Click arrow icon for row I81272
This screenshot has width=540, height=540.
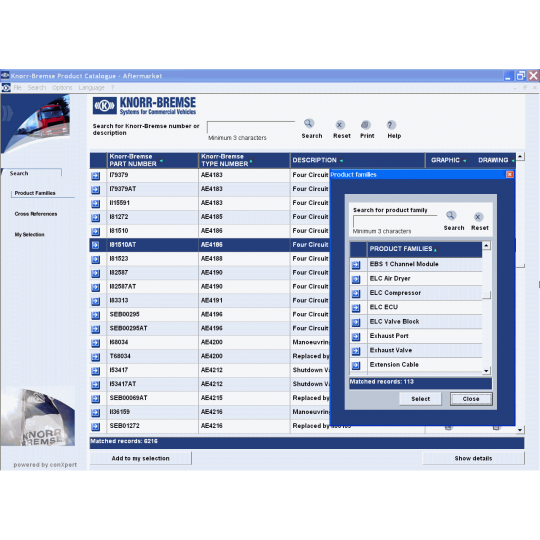coord(96,218)
